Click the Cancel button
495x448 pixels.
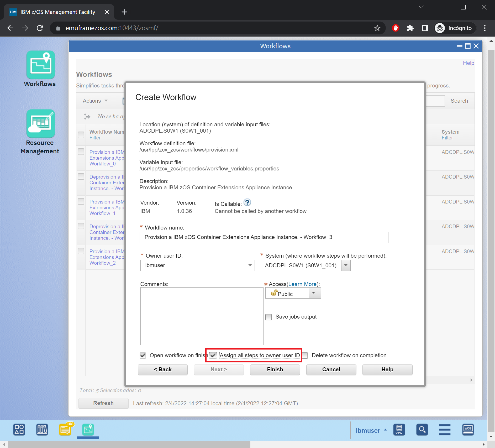(x=331, y=369)
